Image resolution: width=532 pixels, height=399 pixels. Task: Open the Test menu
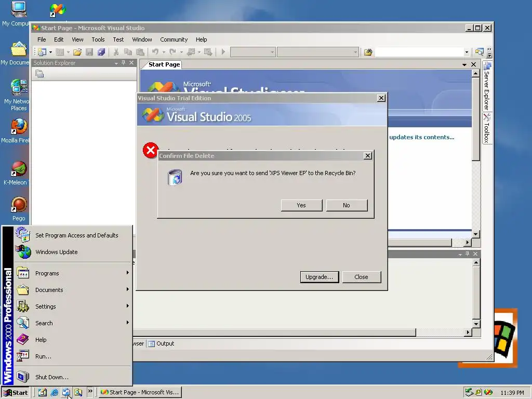[x=118, y=39]
